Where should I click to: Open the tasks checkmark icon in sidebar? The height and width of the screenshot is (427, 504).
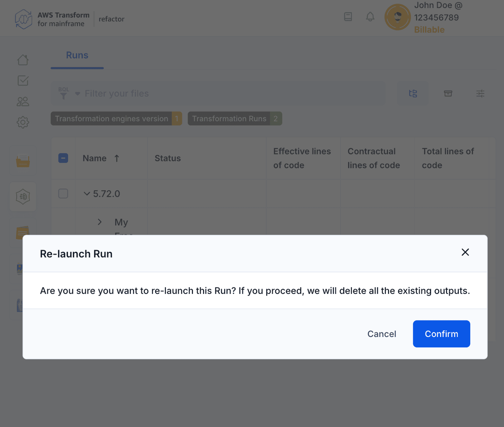click(23, 81)
